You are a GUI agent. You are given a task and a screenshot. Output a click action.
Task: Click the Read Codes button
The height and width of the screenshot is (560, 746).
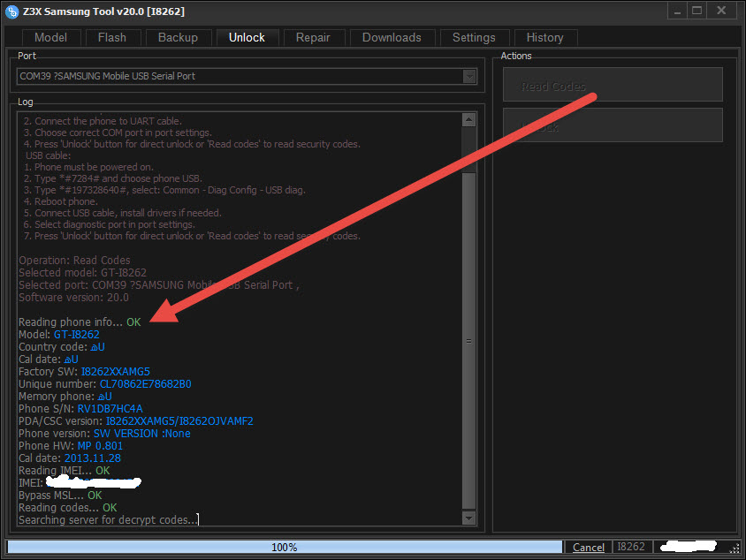click(613, 85)
